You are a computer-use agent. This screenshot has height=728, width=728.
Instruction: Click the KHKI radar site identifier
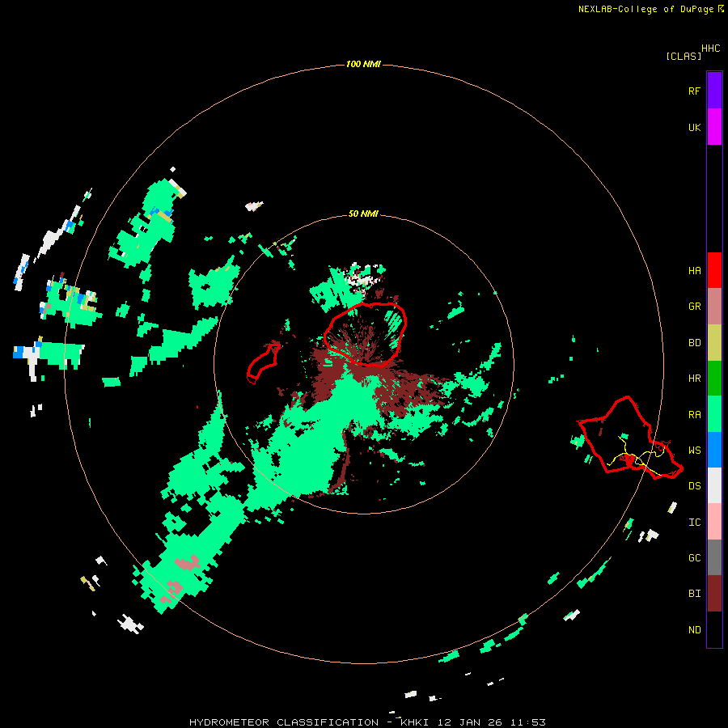[x=414, y=722]
